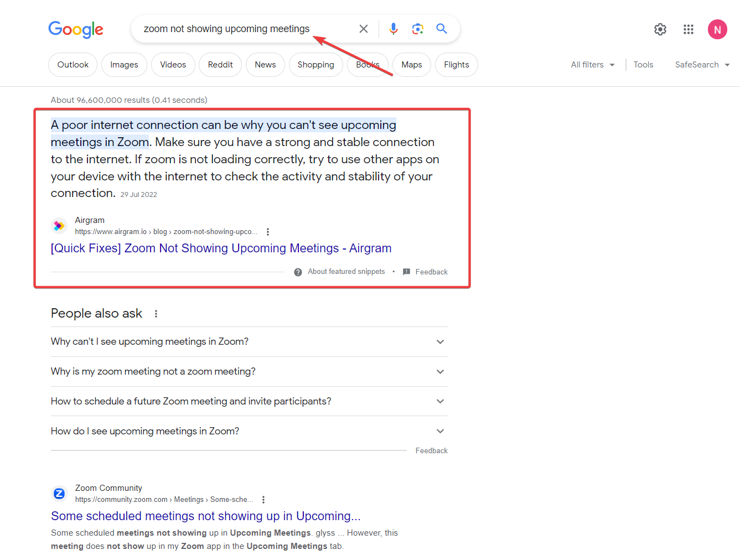The height and width of the screenshot is (560, 740).
Task: Switch to Flights results
Action: (457, 65)
